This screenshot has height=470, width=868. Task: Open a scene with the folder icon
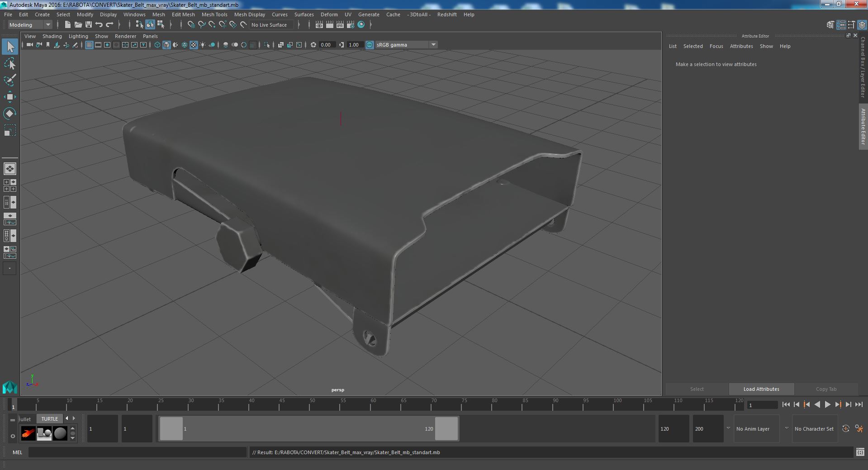(x=78, y=25)
